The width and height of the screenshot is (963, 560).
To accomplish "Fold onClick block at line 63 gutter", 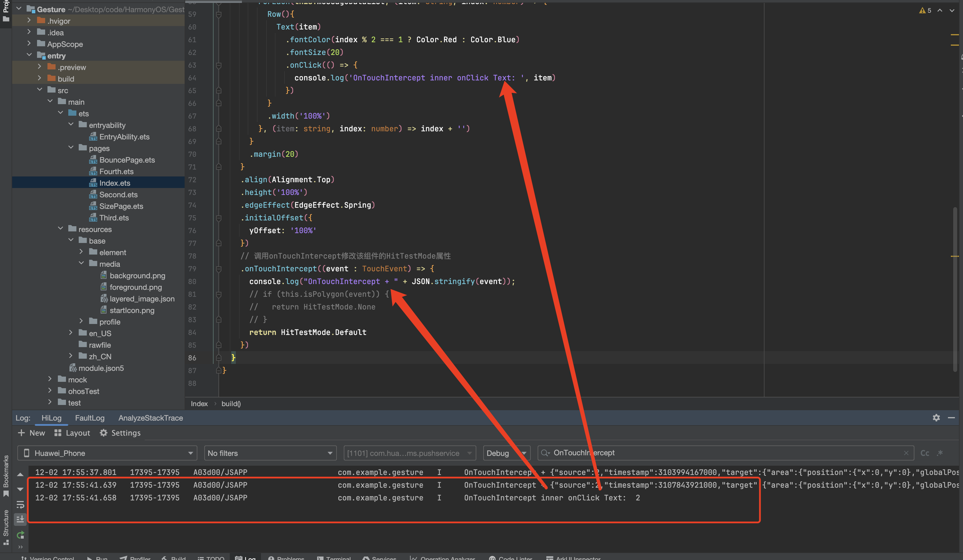I will pos(218,65).
